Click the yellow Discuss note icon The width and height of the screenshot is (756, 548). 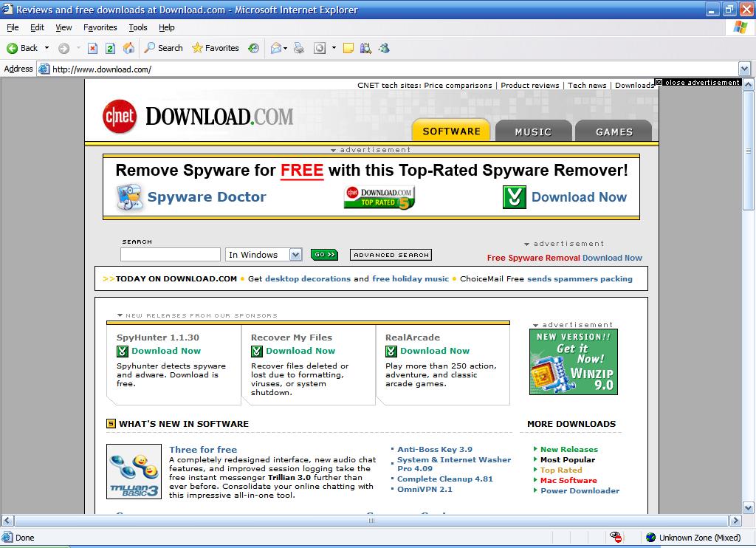(x=348, y=48)
